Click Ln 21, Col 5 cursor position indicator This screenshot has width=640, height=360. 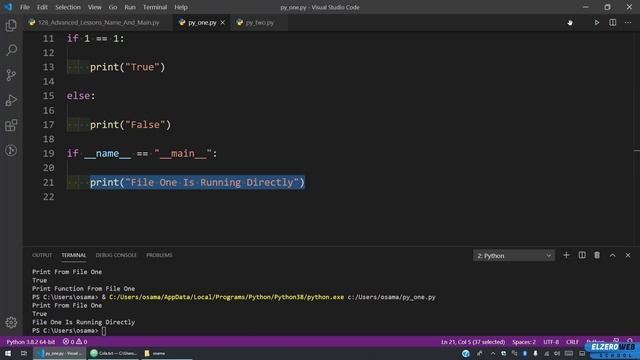[473, 342]
